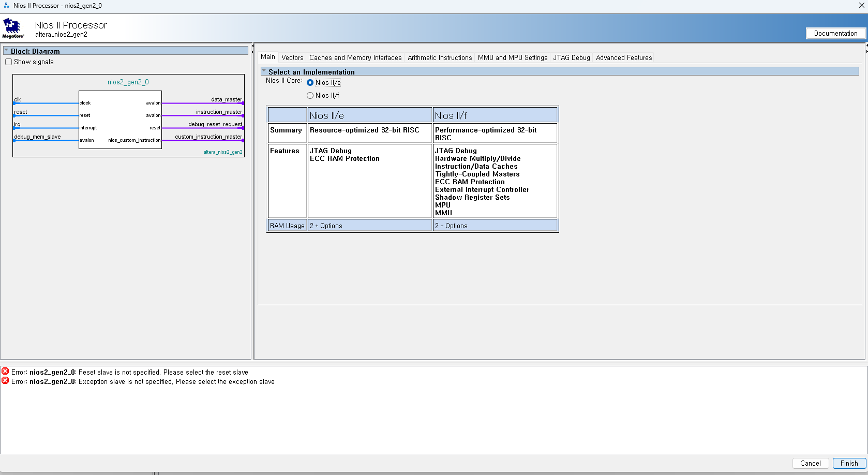Click the data_master signal label

(227, 99)
